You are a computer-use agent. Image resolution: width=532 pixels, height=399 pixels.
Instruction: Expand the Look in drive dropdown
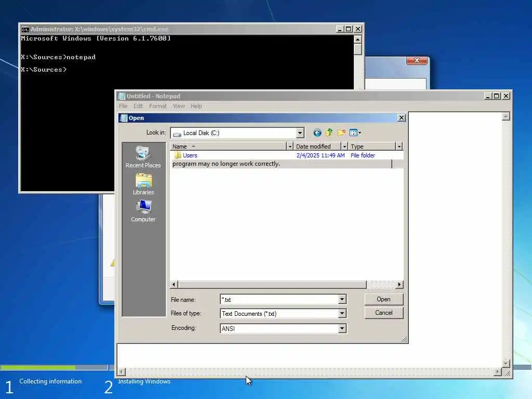(x=300, y=133)
